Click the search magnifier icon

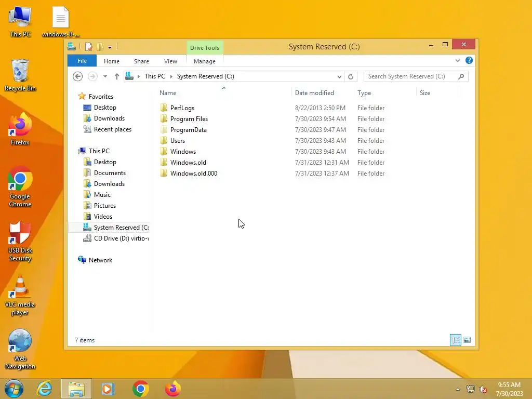461,76
